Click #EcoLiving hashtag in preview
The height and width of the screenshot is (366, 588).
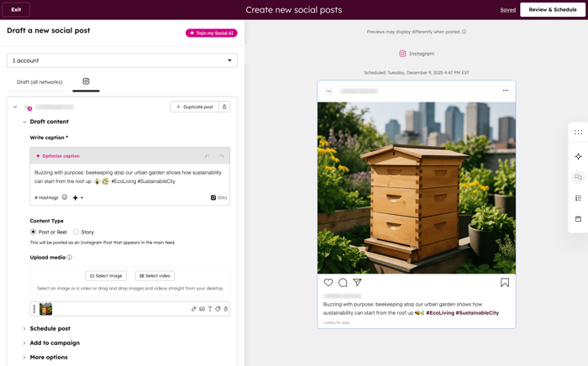pos(440,313)
